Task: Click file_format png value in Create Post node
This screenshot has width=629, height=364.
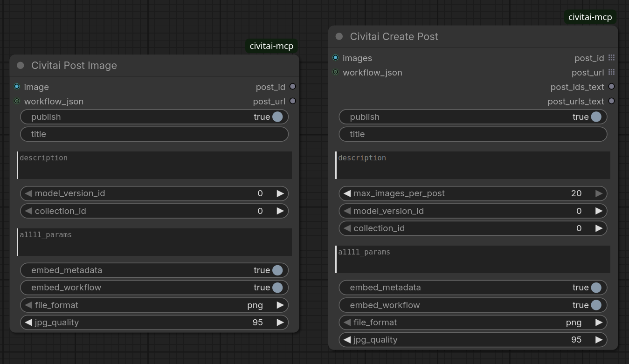Action: 574,323
